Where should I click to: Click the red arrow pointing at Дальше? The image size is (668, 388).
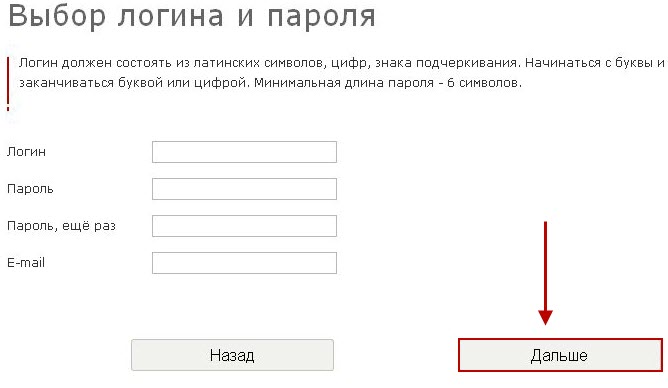(x=545, y=273)
